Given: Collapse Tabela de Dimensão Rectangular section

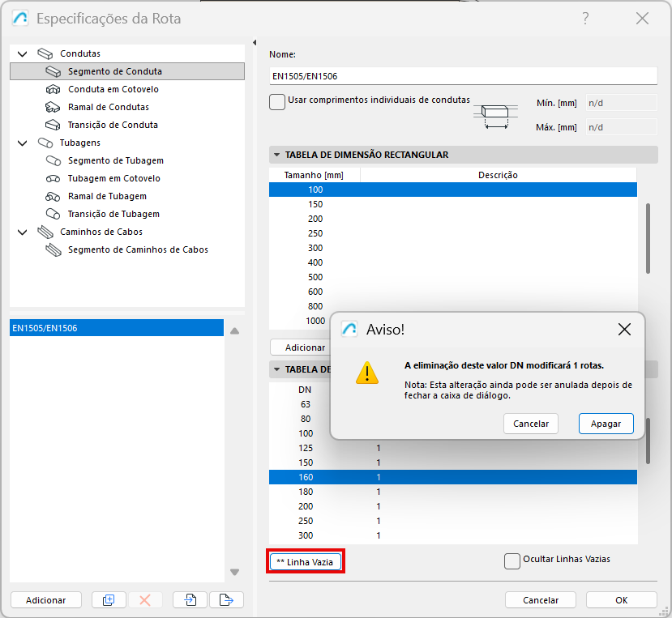Looking at the screenshot, I should point(277,155).
